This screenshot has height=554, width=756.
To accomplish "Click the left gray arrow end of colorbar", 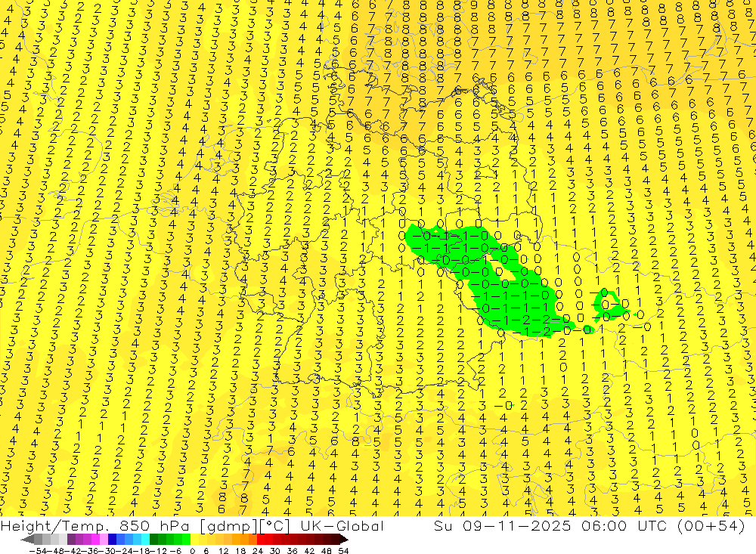I will pyautogui.click(x=27, y=540).
